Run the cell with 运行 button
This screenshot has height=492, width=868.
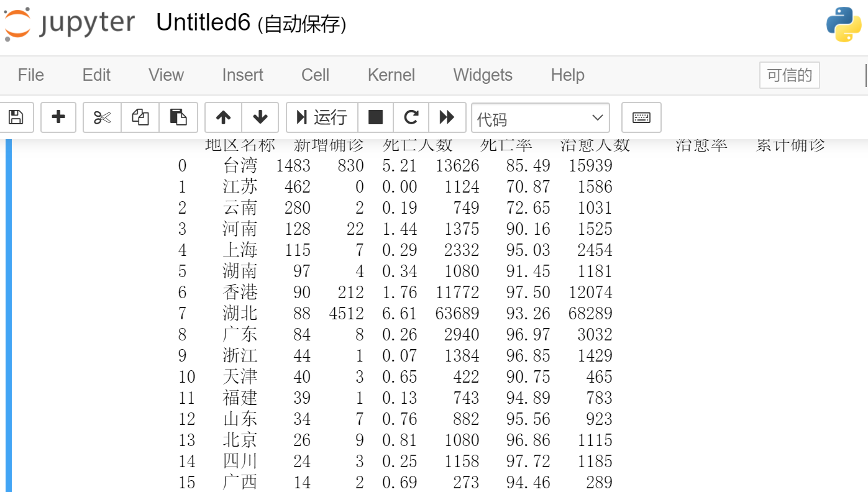pyautogui.click(x=322, y=117)
